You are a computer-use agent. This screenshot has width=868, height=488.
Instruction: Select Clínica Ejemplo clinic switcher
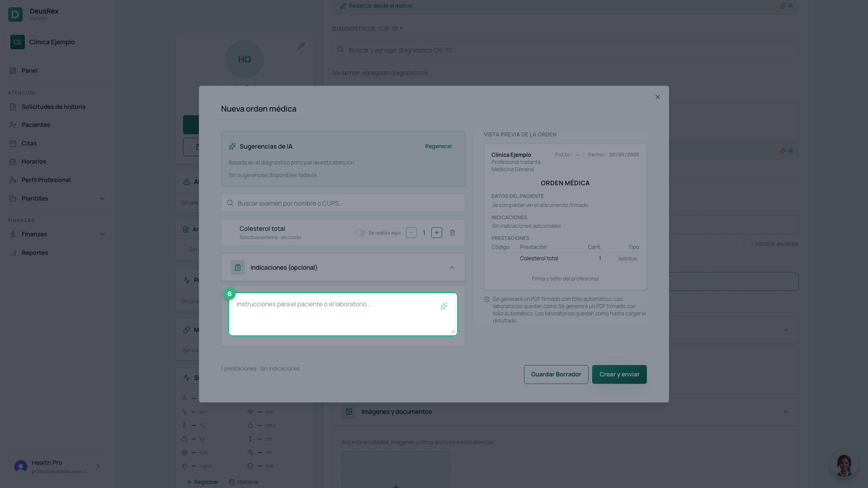click(x=57, y=42)
